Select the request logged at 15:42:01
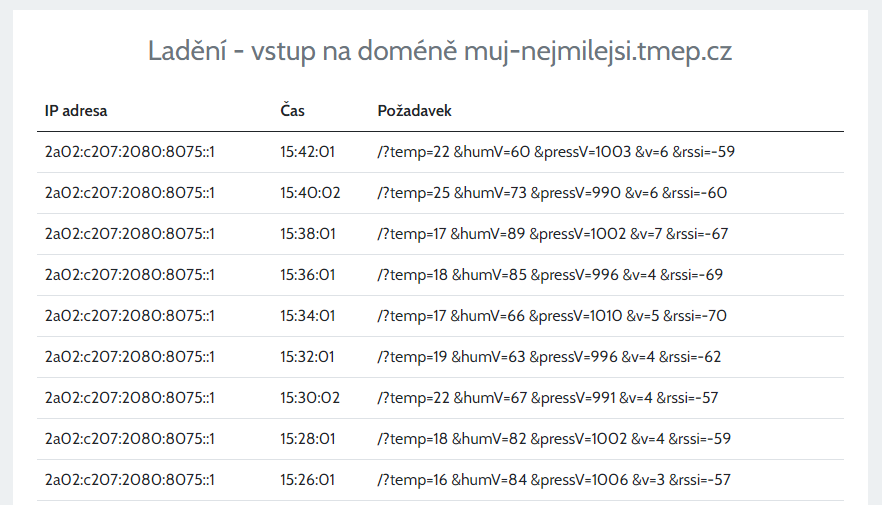This screenshot has width=882, height=505. [x=556, y=152]
